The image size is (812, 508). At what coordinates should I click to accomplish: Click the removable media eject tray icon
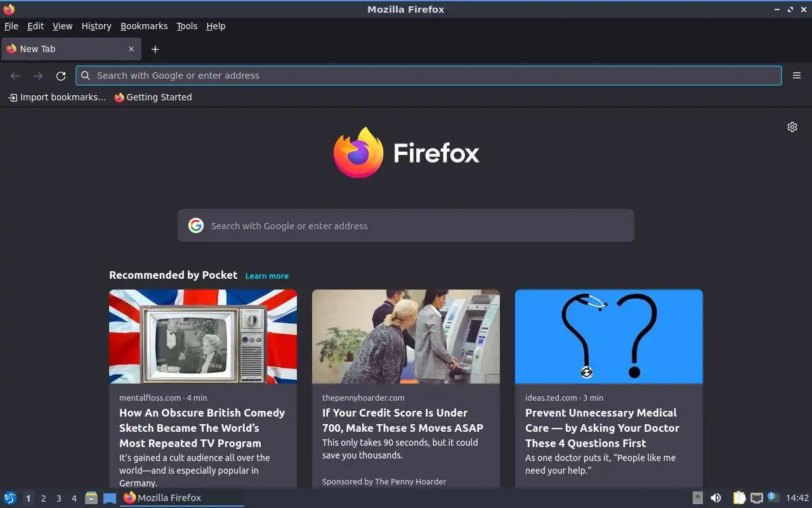697,498
